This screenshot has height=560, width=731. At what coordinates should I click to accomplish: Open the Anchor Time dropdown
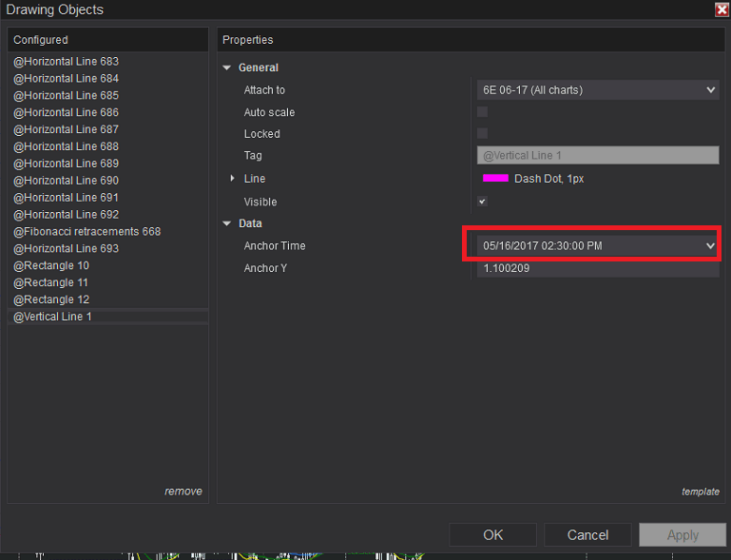click(x=598, y=245)
